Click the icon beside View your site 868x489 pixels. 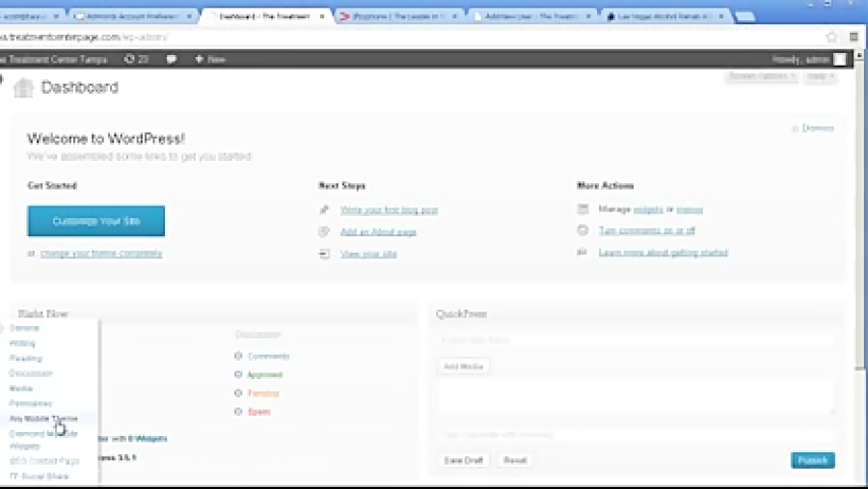(x=324, y=254)
